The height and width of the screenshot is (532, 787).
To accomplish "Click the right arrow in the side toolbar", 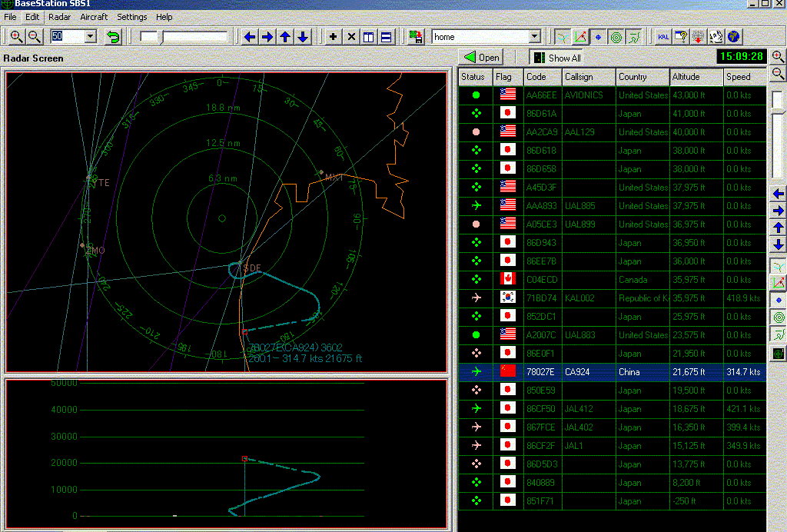I will pos(779,211).
